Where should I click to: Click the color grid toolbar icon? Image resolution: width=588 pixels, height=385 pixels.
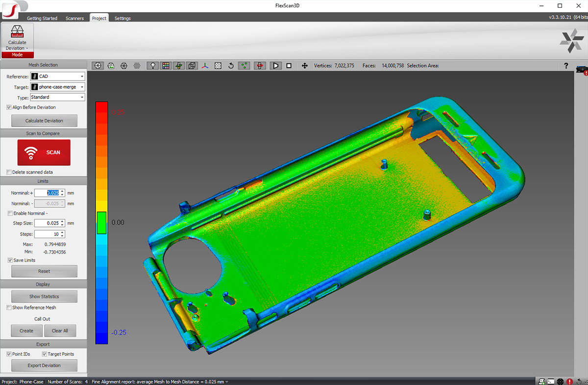pos(165,65)
